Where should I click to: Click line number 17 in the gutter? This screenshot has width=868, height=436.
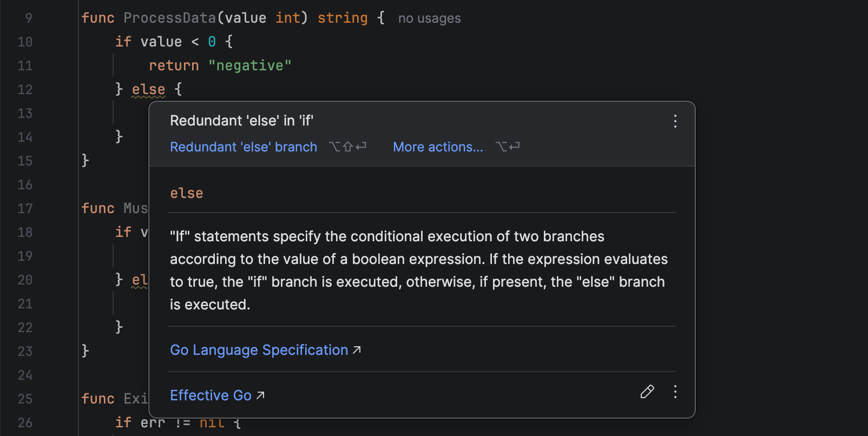(25, 209)
